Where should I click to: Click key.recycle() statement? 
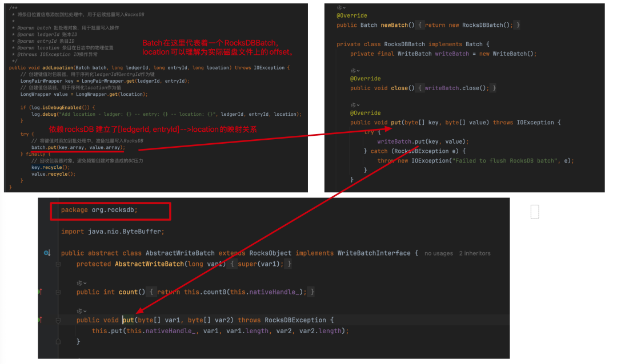(51, 168)
